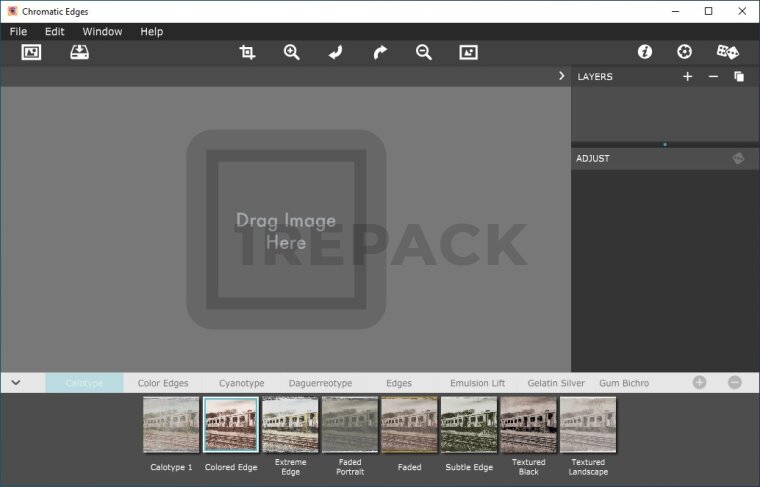Collapse the right side panel arrow
760x487 pixels.
point(561,76)
